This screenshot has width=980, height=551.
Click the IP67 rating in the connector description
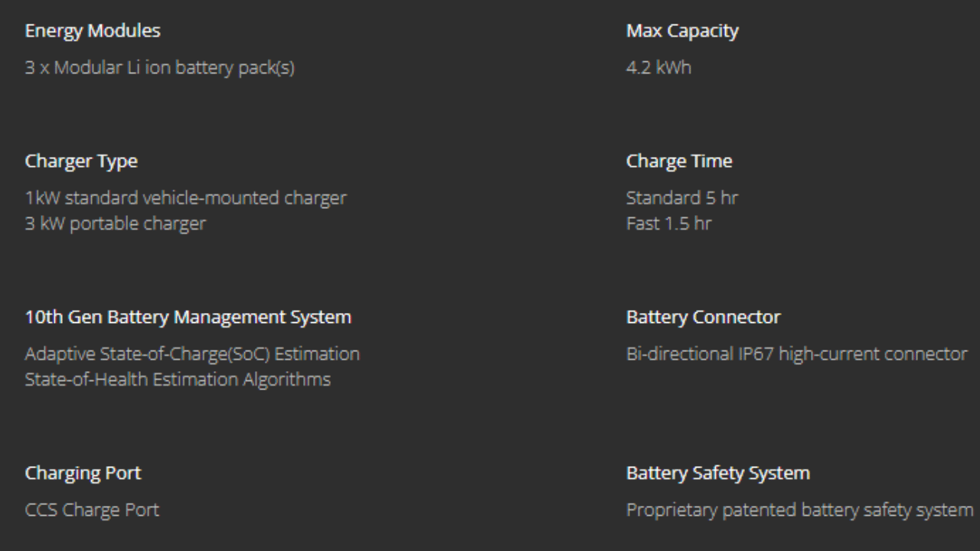pyautogui.click(x=756, y=354)
